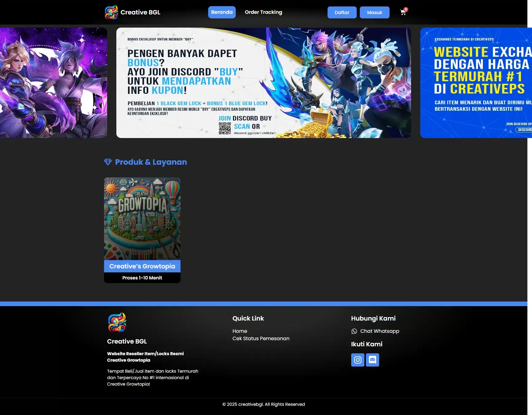Select the Growtopia product thumbnail image
The width and height of the screenshot is (532, 415).
click(142, 219)
